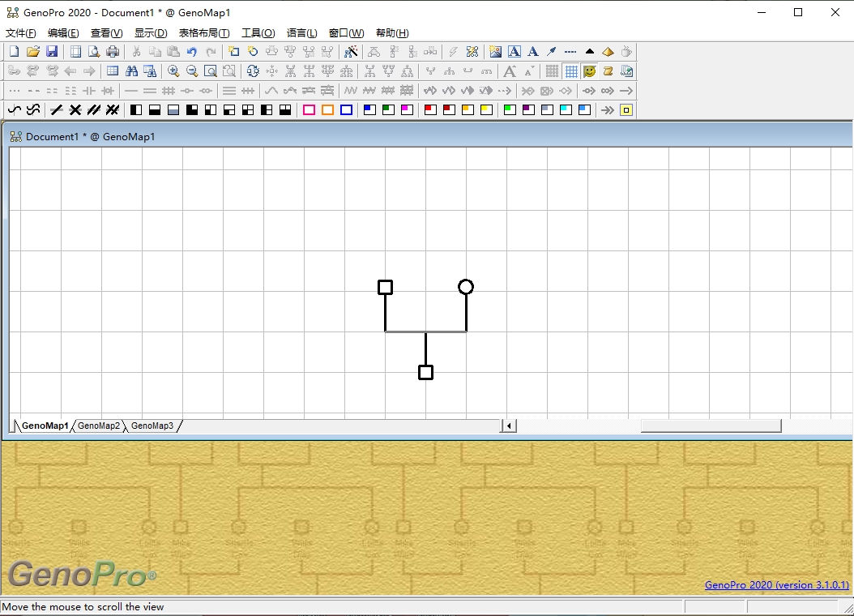Screen dimensions: 854x616
Task: Toggle the blue grid lines button
Action: pyautogui.click(x=571, y=71)
